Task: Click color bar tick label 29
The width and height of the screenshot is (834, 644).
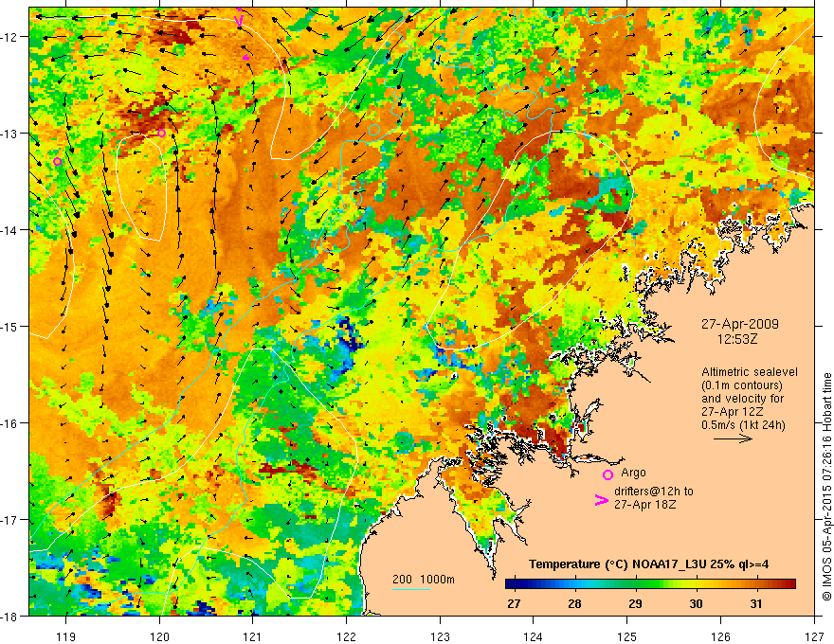Action: pyautogui.click(x=635, y=603)
